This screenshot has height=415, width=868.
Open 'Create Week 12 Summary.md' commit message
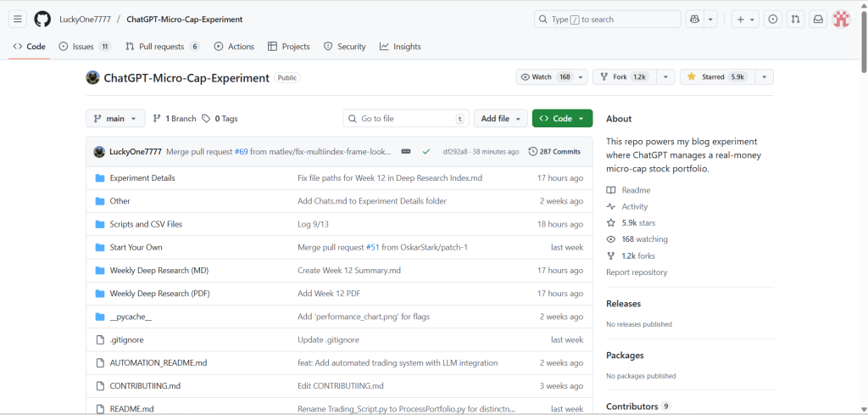click(x=349, y=271)
